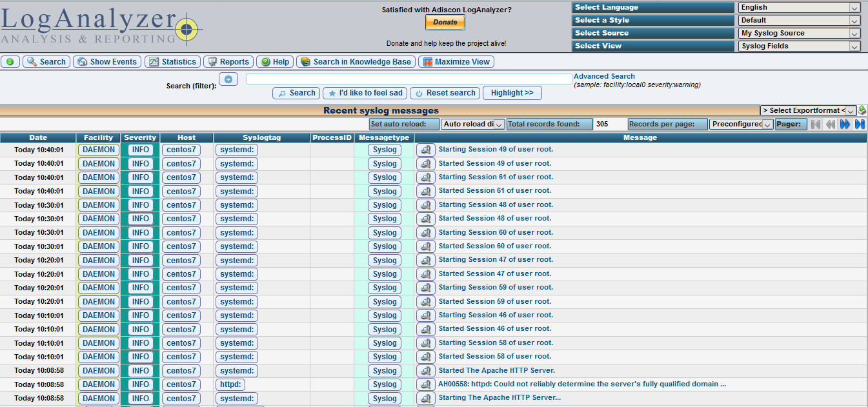Click the green status circle button
This screenshot has width=868, height=407.
coord(10,62)
